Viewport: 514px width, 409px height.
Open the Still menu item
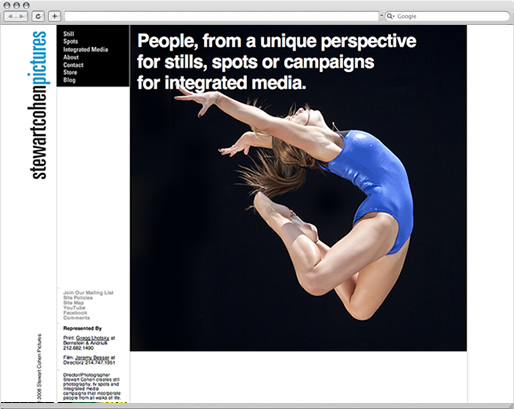69,34
